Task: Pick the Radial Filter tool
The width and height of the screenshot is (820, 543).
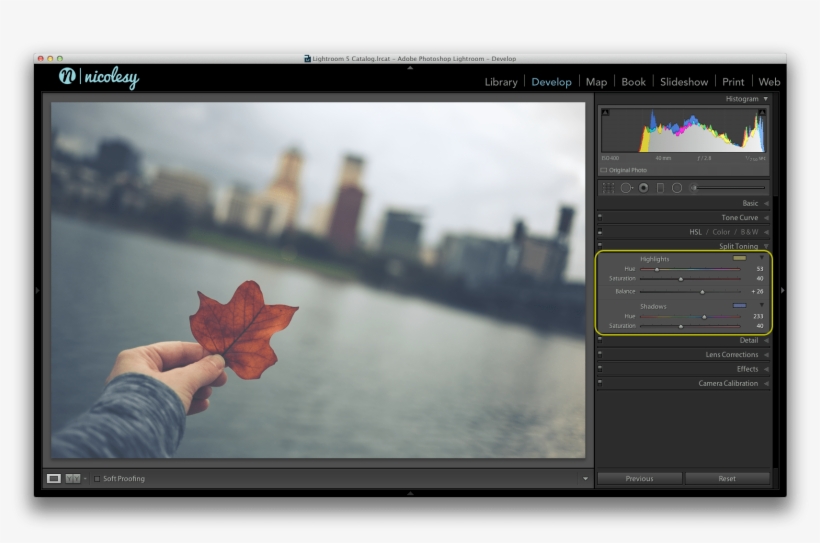Action: (677, 188)
